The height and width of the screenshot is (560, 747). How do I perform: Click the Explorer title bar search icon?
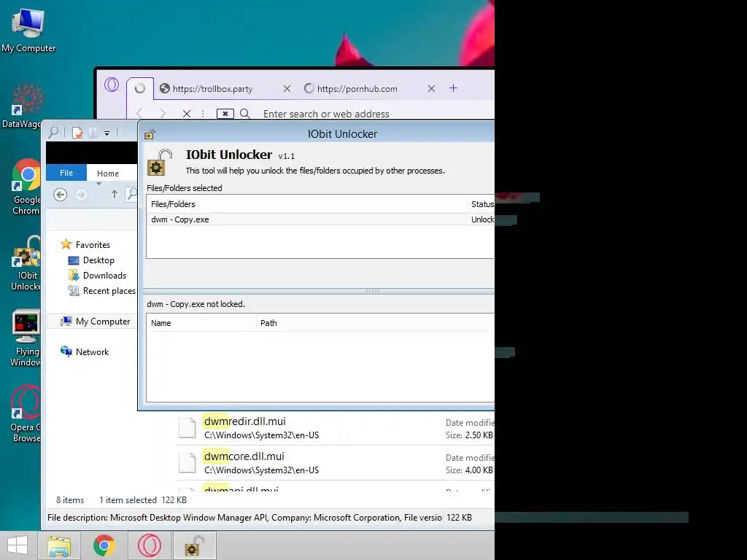coord(53,133)
